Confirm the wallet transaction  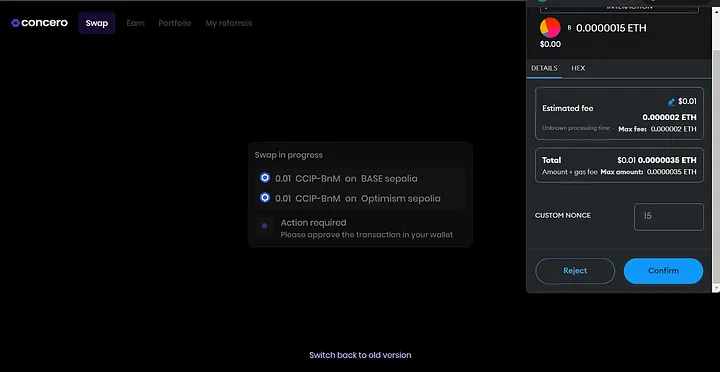pyautogui.click(x=663, y=271)
